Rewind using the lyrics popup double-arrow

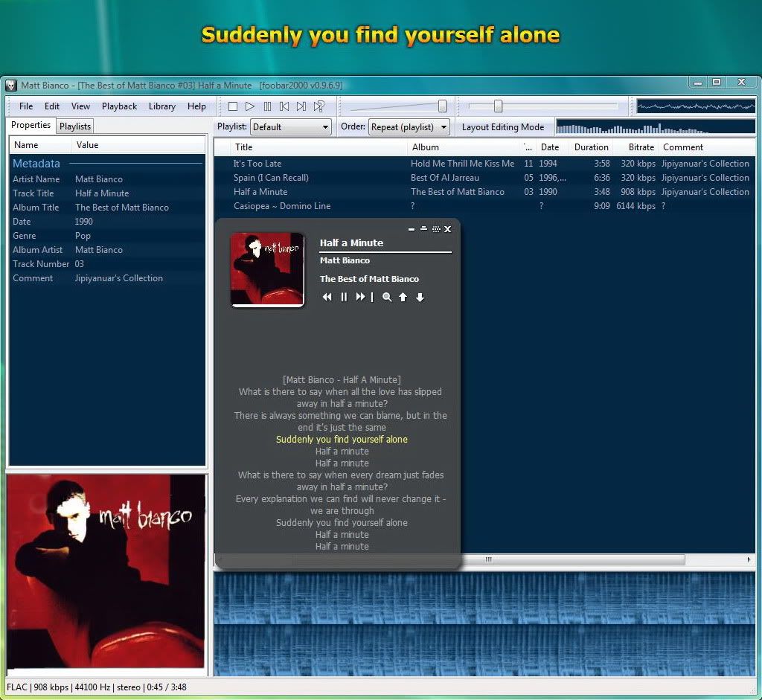(x=327, y=297)
